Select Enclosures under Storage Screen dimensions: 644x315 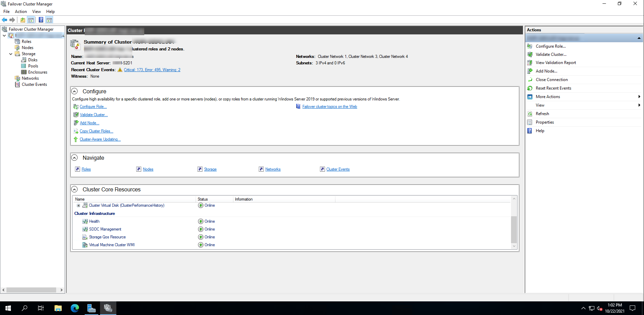click(x=38, y=72)
